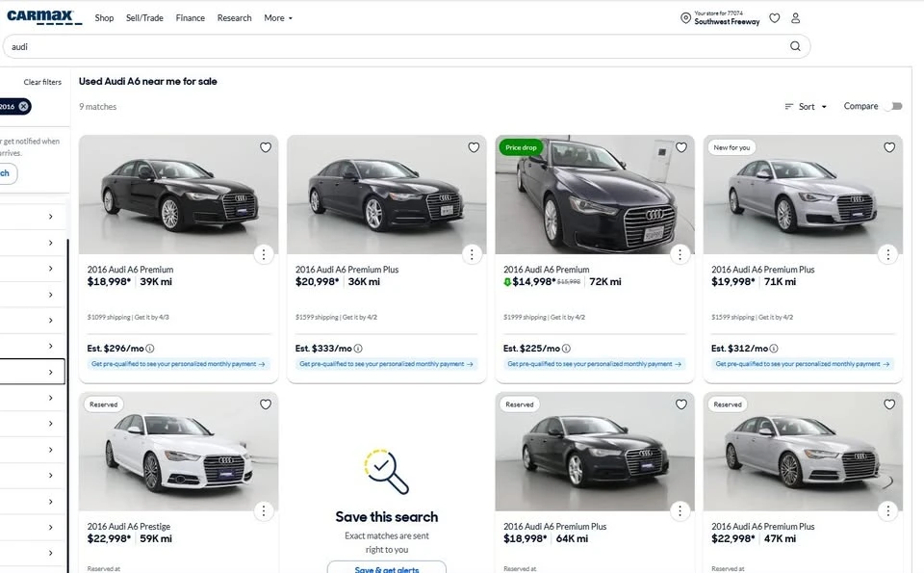
Task: Open more options on $19,998 Premium Plus card
Action: click(x=887, y=254)
